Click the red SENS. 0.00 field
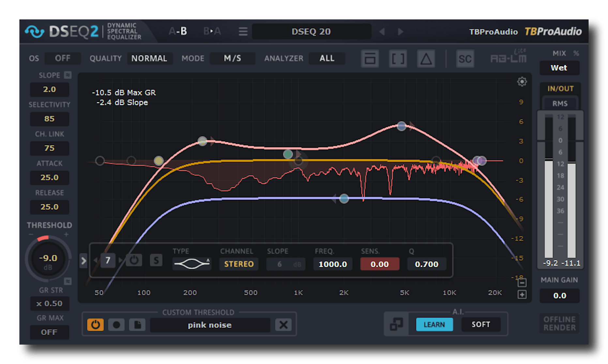The image size is (608, 364). (380, 264)
